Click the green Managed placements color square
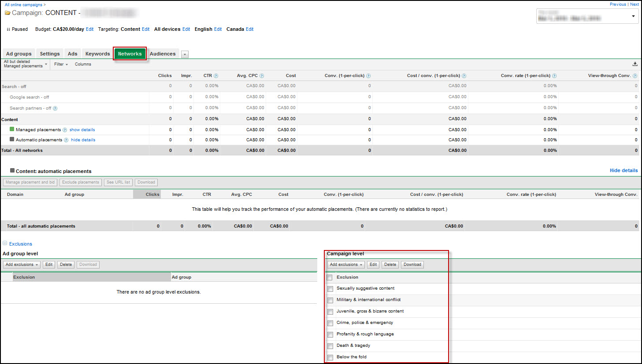The height and width of the screenshot is (364, 642). tap(12, 129)
